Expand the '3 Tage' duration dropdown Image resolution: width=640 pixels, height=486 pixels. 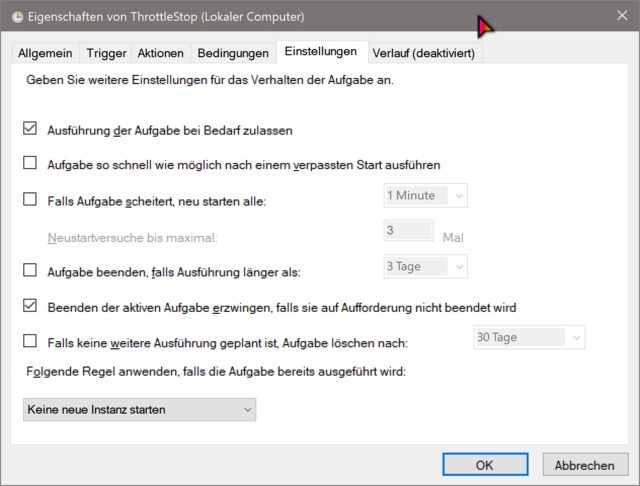(x=425, y=266)
